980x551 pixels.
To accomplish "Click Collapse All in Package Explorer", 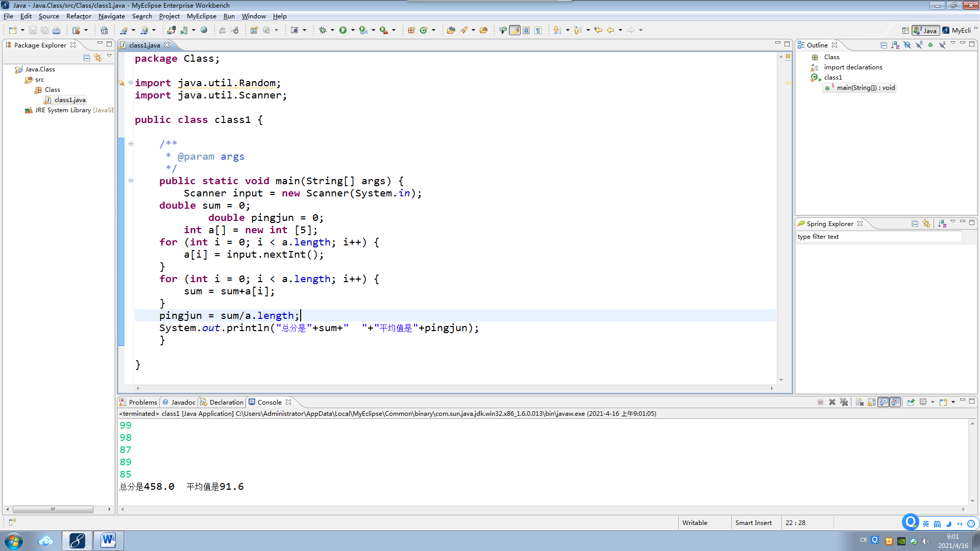I will point(87,58).
